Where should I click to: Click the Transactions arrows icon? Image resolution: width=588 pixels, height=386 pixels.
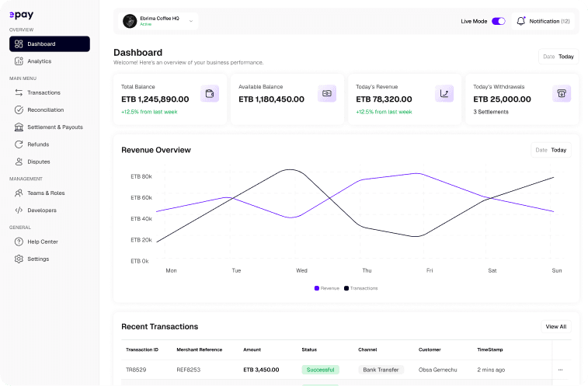click(x=19, y=92)
